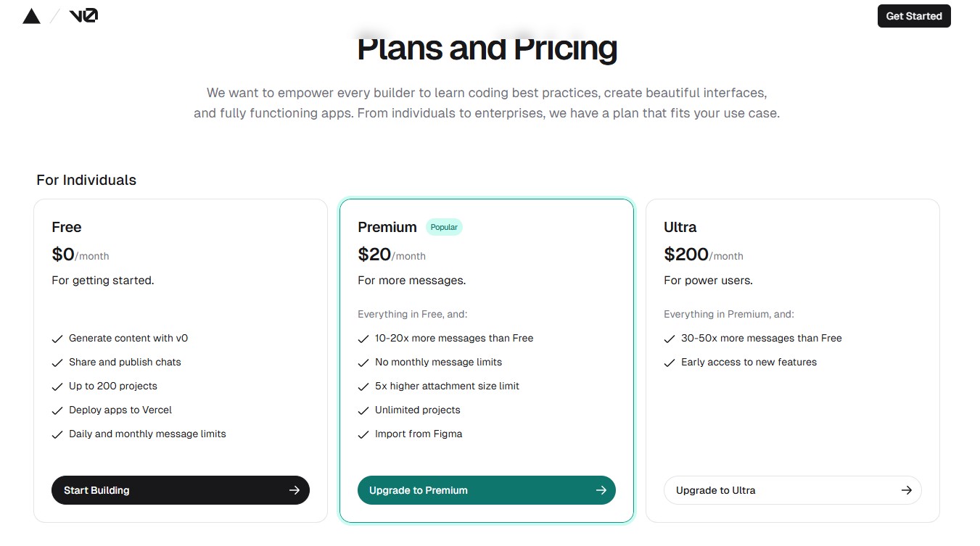Click the For Individuals section heading

pyautogui.click(x=86, y=180)
